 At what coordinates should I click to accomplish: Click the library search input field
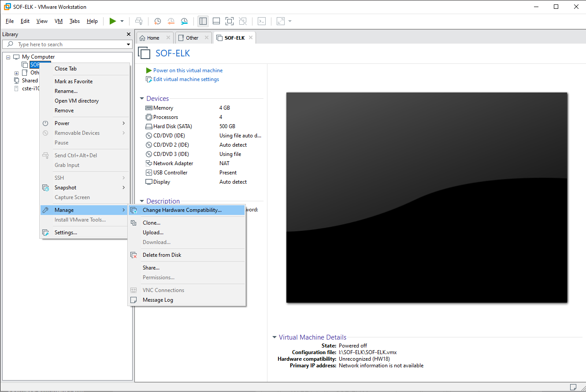(x=67, y=44)
